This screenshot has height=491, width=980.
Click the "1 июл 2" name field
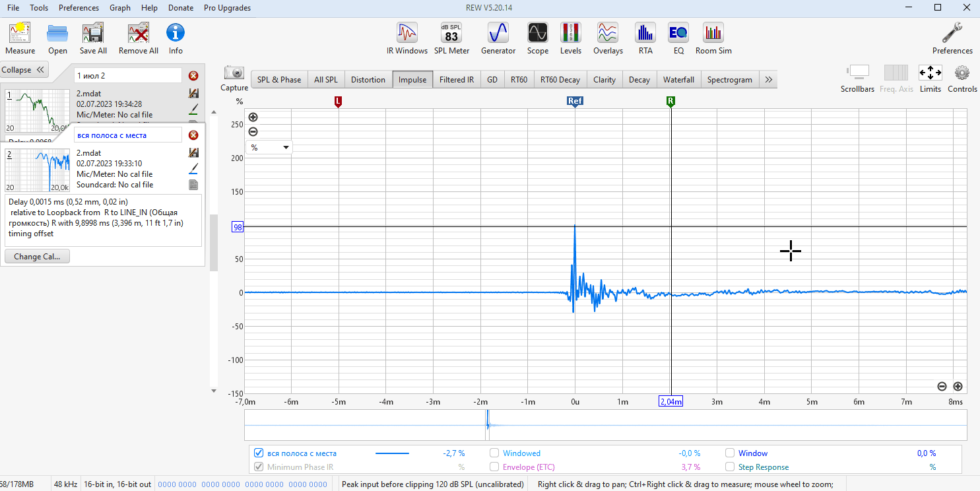(127, 76)
